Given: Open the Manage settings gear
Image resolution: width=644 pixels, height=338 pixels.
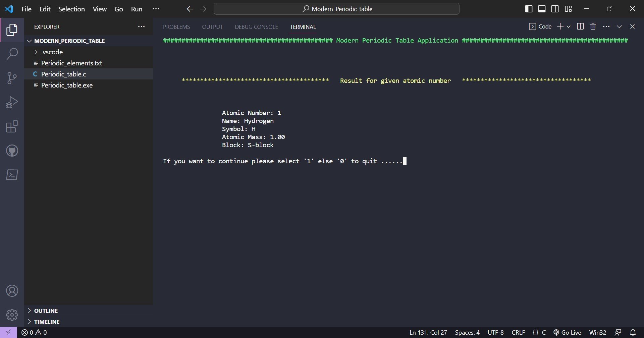Looking at the screenshot, I should coord(12,315).
